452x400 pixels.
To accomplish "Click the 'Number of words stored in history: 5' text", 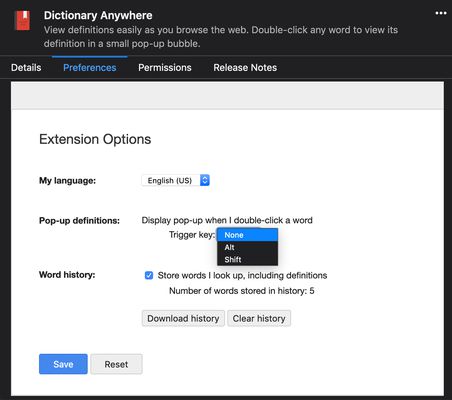I will point(242,291).
